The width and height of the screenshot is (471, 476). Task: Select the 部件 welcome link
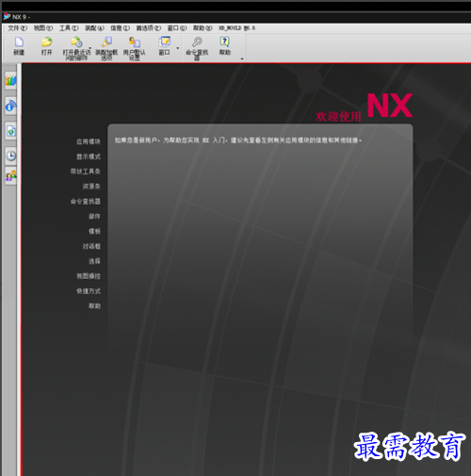click(x=94, y=216)
